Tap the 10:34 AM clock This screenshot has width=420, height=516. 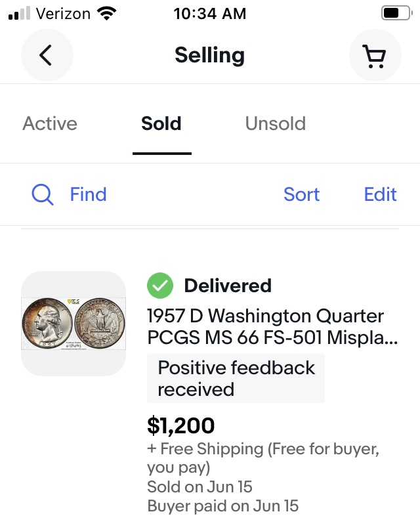tap(210, 13)
